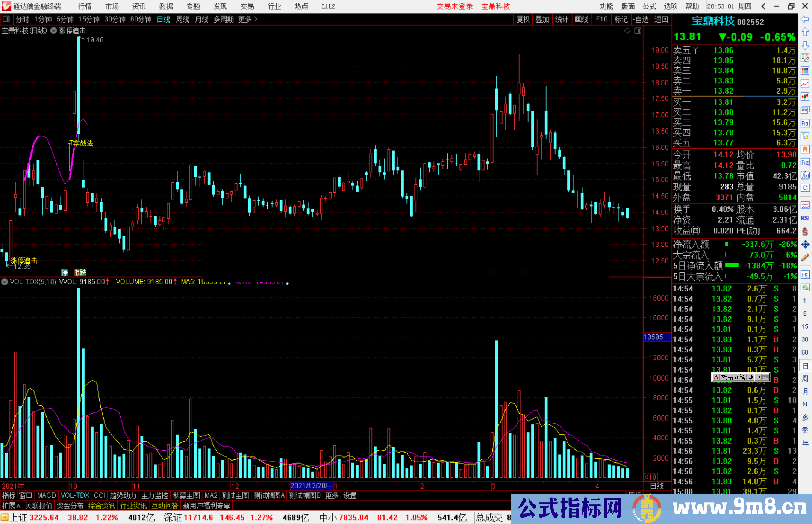
Task: Toggle the left panel icon before 分时
Action: point(6,19)
